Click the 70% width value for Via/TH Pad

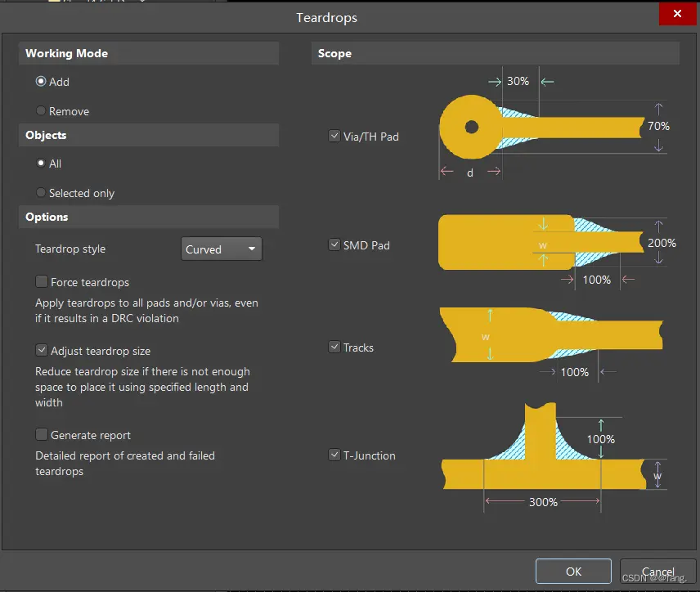coord(658,127)
